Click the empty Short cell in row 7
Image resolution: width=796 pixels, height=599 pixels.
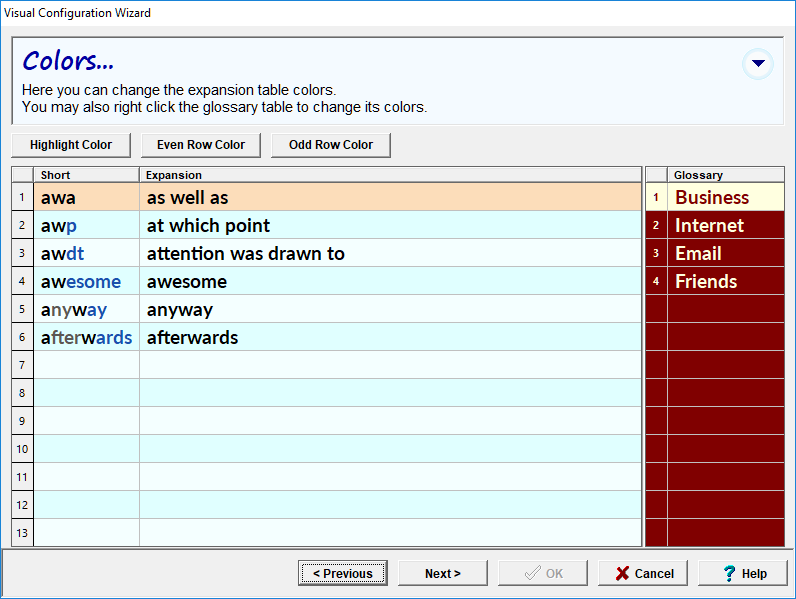coord(86,365)
